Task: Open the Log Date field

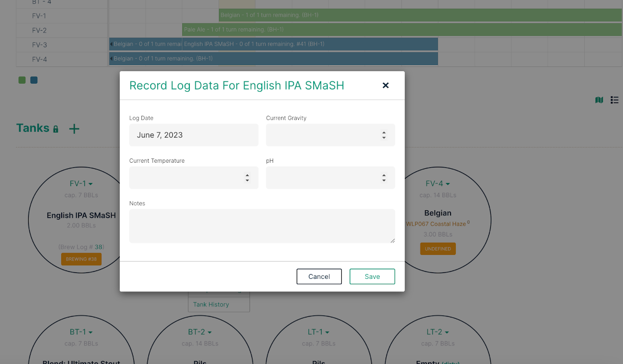Action: 194,135
